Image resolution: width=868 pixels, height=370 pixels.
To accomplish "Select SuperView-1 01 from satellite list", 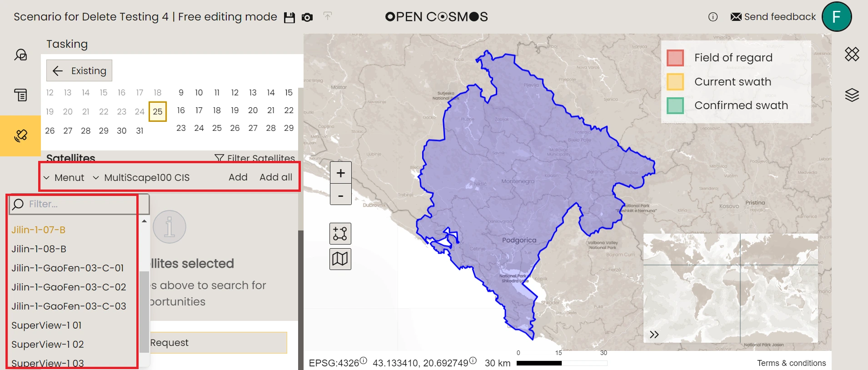I will coord(46,325).
